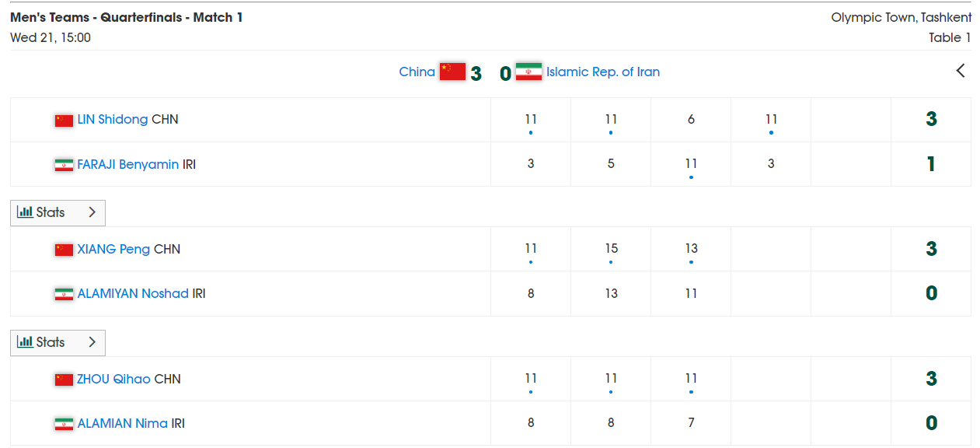Expand Stats below the FARAJI Benyamin row
Viewport: 980px width, 448px height.
pos(58,212)
